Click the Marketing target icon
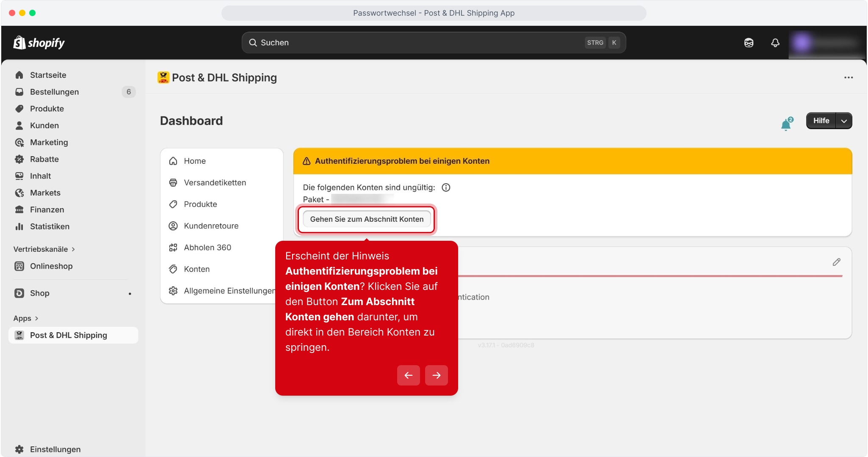The height and width of the screenshot is (457, 868). [19, 143]
